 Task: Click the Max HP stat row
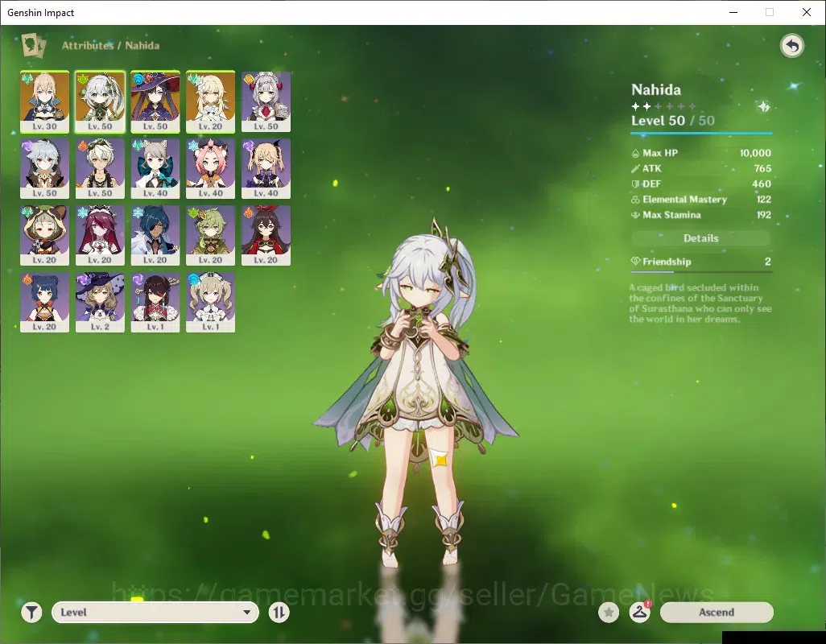pos(701,153)
